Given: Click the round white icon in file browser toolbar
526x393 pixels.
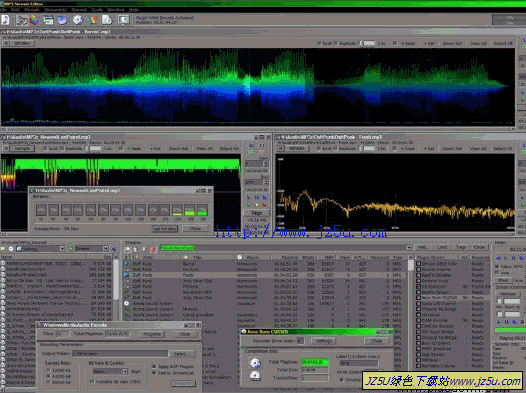Looking at the screenshot, I should (11, 248).
